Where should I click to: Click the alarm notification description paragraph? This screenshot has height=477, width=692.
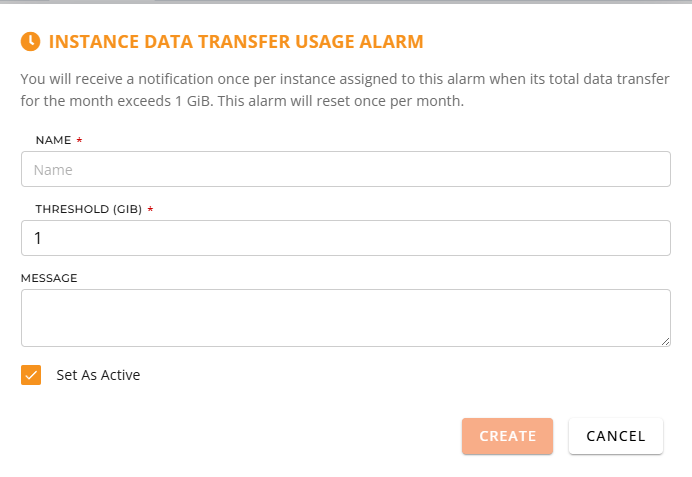[x=345, y=90]
